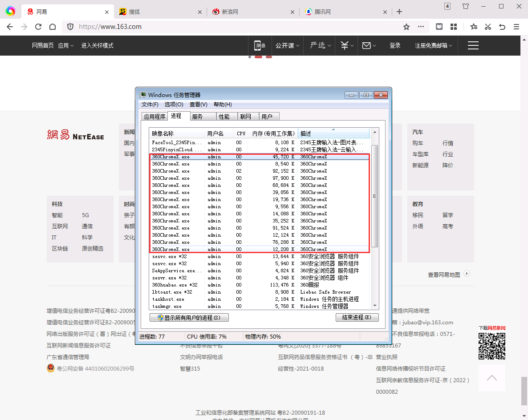
Task: Open the browser home page icon
Action: pos(53,27)
